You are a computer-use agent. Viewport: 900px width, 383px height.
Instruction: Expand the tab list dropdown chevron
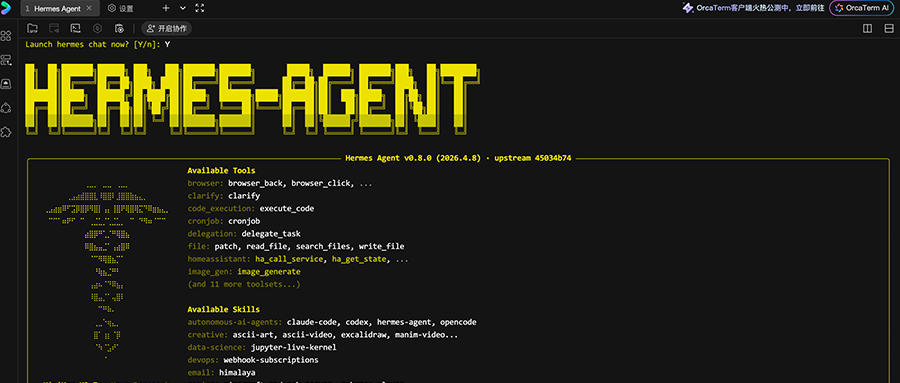tap(183, 8)
